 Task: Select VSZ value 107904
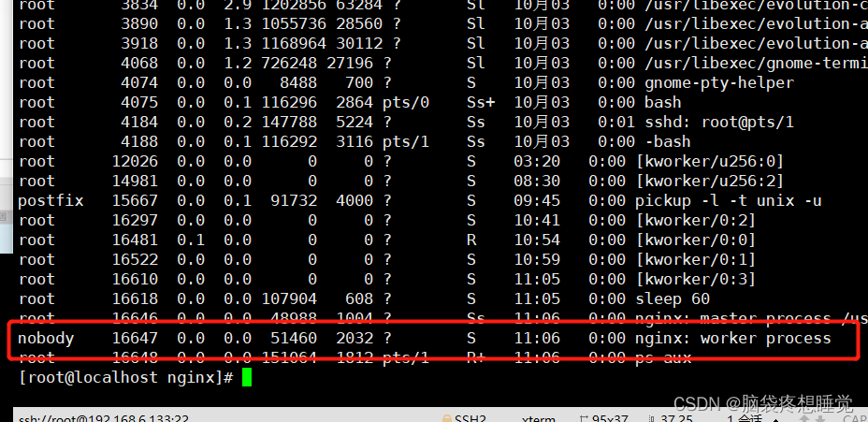(x=289, y=299)
